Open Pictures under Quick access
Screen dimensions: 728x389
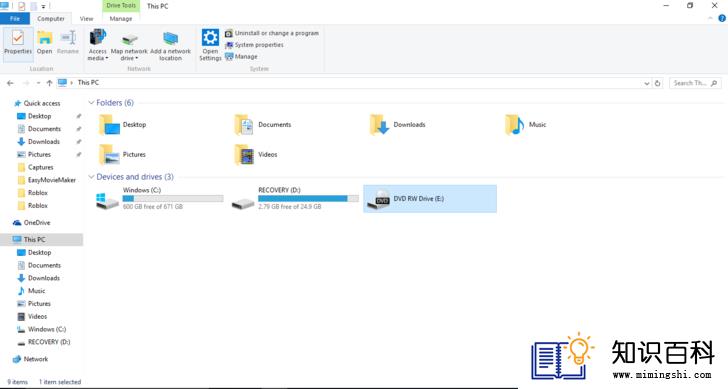[x=39, y=155]
